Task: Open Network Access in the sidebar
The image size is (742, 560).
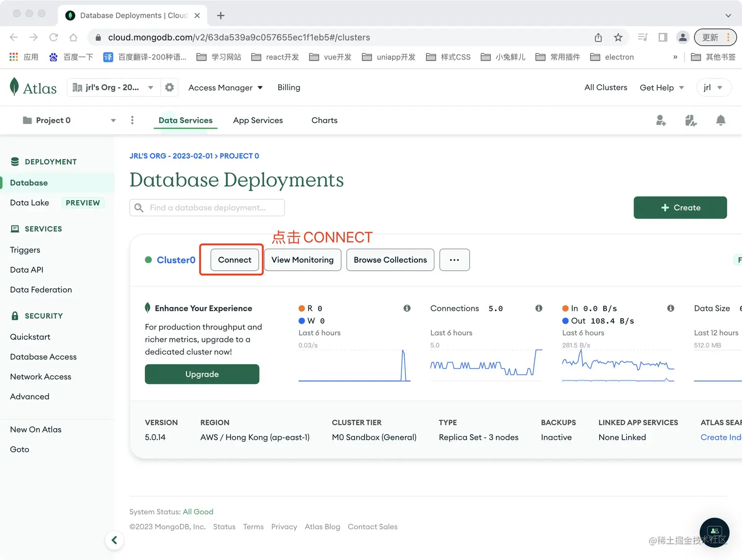Action: [41, 377]
